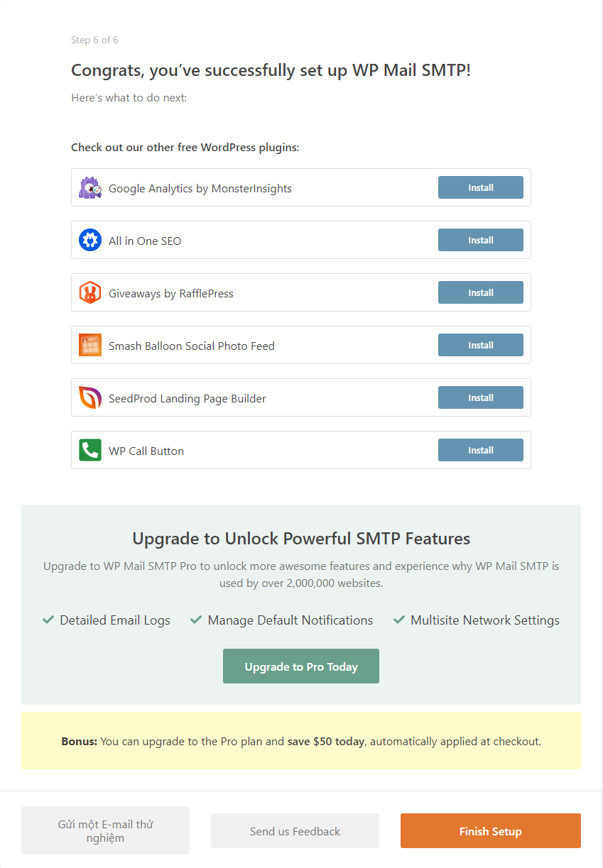The image size is (603, 868).
Task: Open Send us Feedback
Action: 295,831
